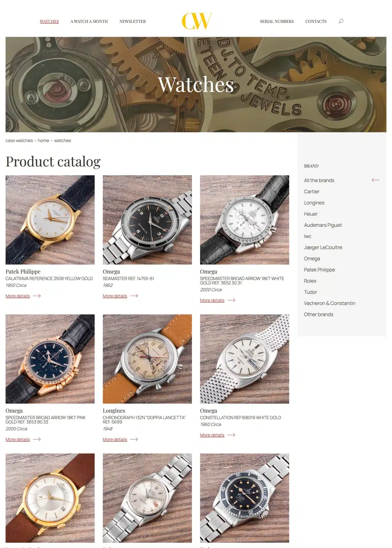Open the Longines chronograph watch photo
The height and width of the screenshot is (548, 392).
point(147,359)
